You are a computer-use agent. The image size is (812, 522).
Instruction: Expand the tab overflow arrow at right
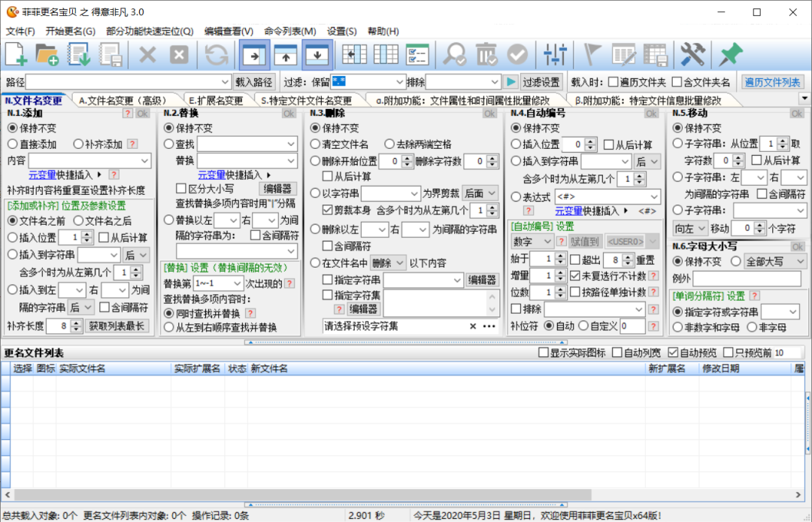click(x=804, y=99)
